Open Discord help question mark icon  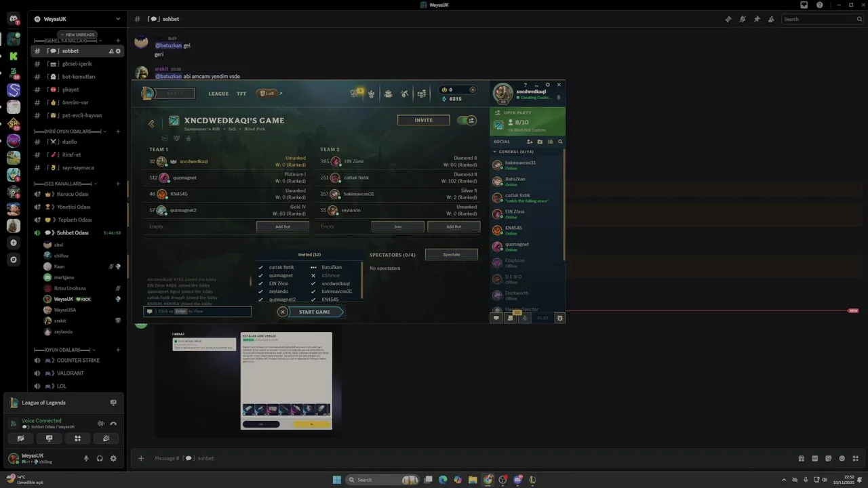tap(820, 5)
